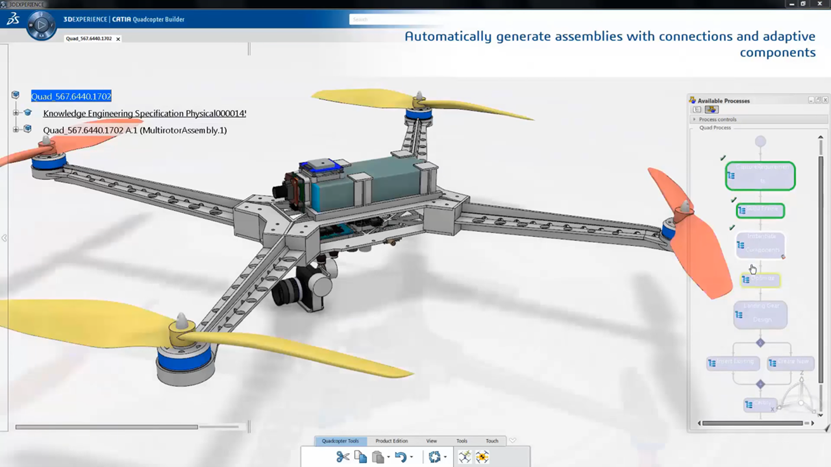Select the Landing Gear Design step
Screen dimensions: 831x467
761,314
